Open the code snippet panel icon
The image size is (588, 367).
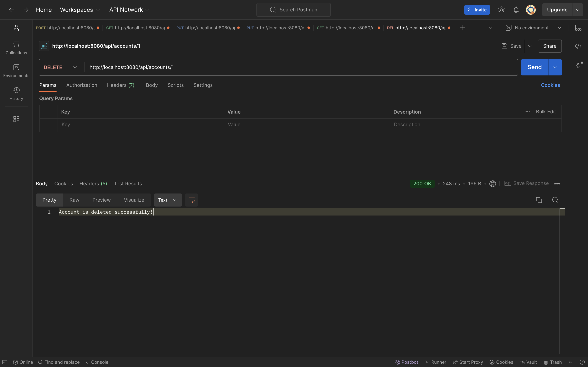578,46
